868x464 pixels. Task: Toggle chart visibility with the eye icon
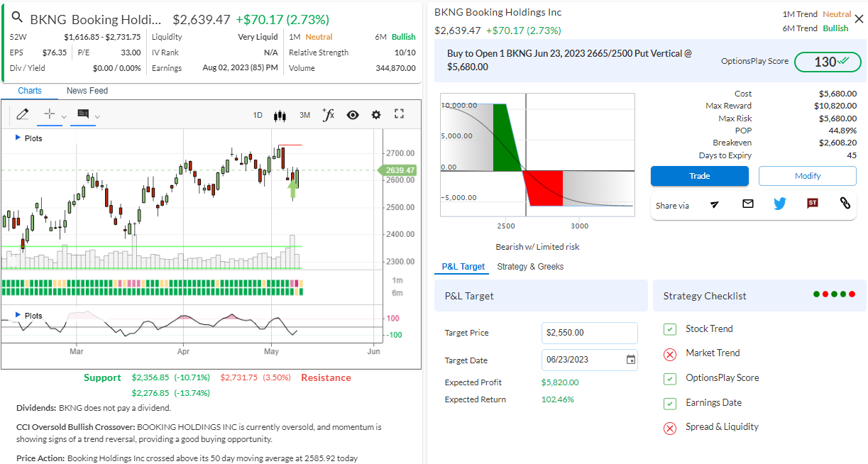[353, 115]
